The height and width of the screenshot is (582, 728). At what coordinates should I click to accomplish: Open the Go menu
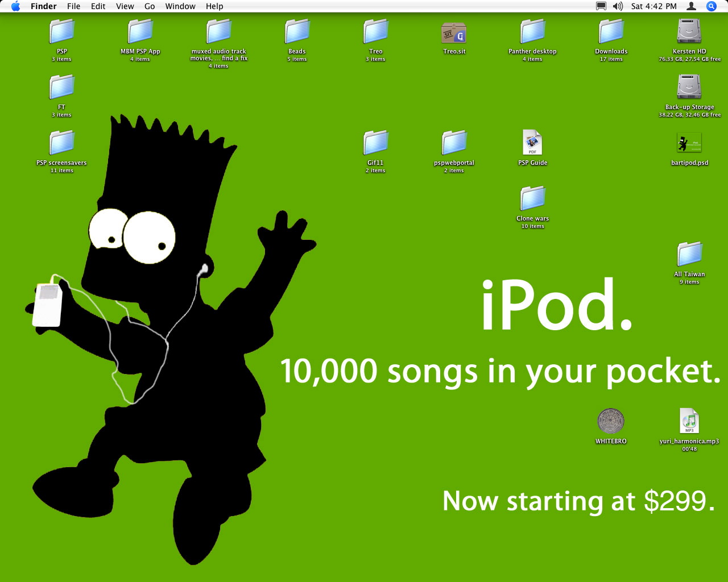click(x=150, y=6)
